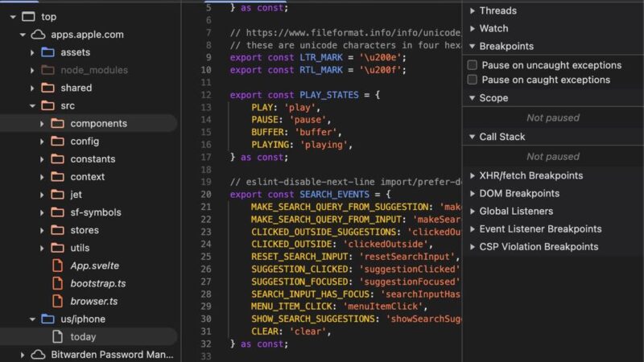The image size is (644, 362).
Task: Click the utils folder icon
Action: pos(57,248)
